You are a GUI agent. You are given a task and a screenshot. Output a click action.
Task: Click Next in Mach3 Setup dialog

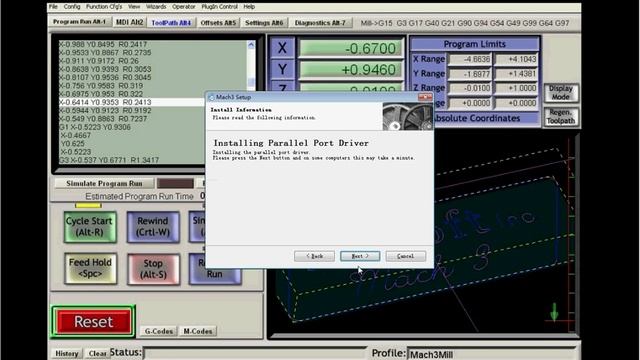pos(360,256)
